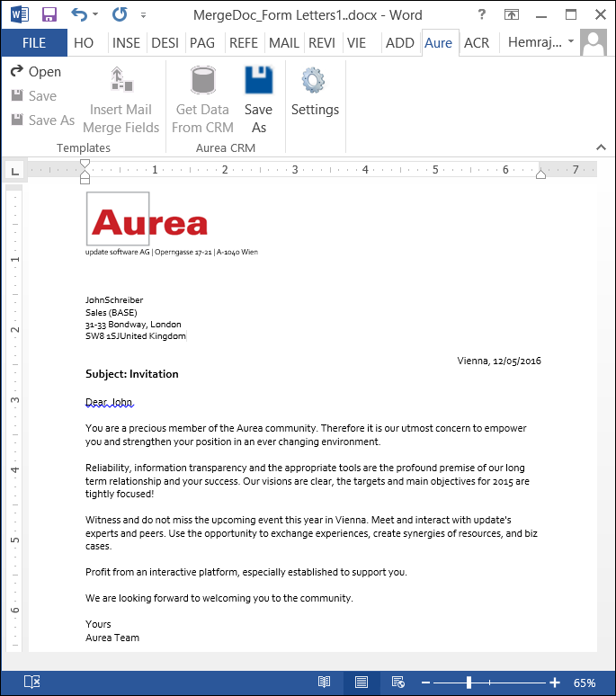This screenshot has height=696, width=616.
Task: Switch to the VIEW tab
Action: tap(356, 42)
